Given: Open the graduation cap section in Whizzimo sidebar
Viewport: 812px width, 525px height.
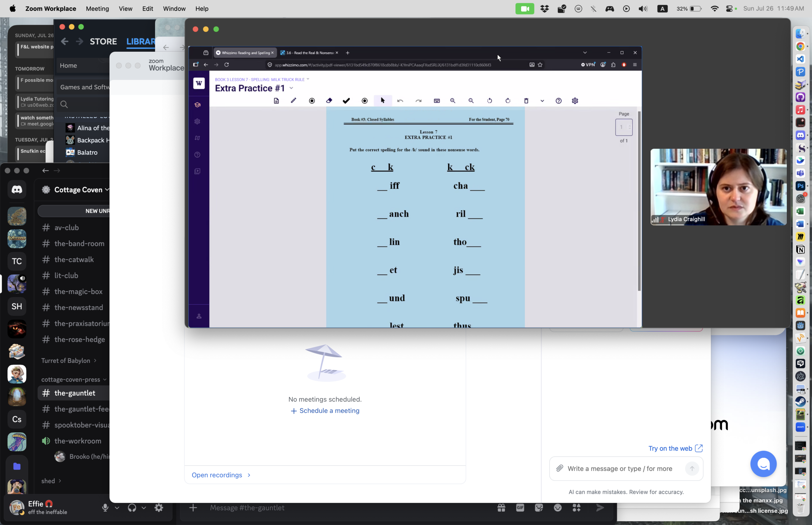Looking at the screenshot, I should click(197, 105).
